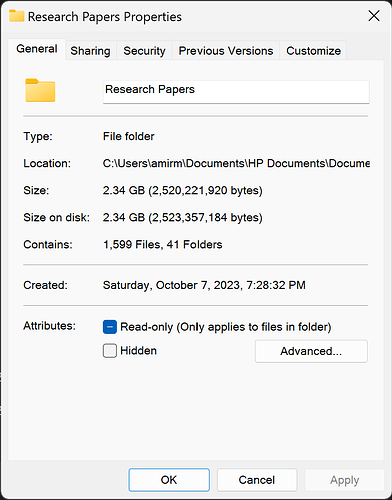Open the Security tab
Viewport: 392px width, 500px height.
click(x=144, y=51)
